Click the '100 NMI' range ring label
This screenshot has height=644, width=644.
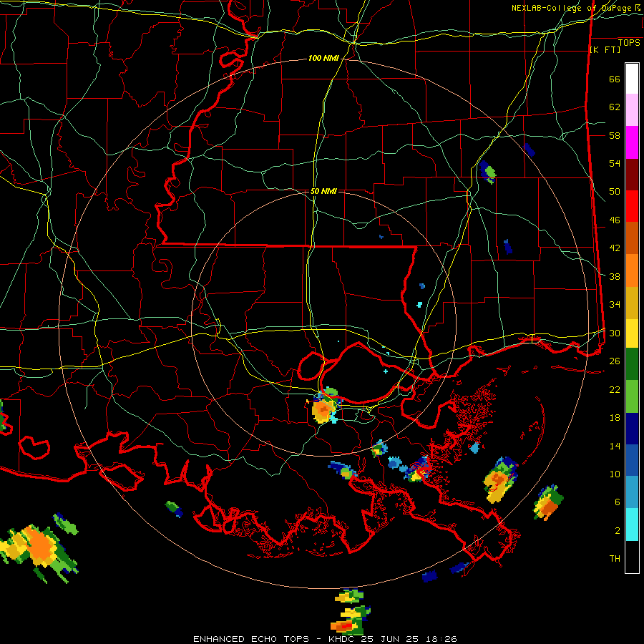(323, 58)
